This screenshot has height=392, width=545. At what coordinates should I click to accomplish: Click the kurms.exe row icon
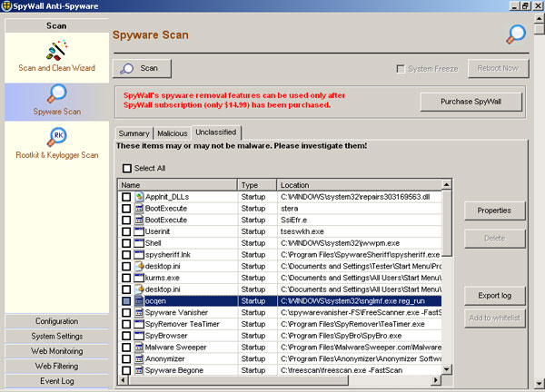[x=139, y=278]
